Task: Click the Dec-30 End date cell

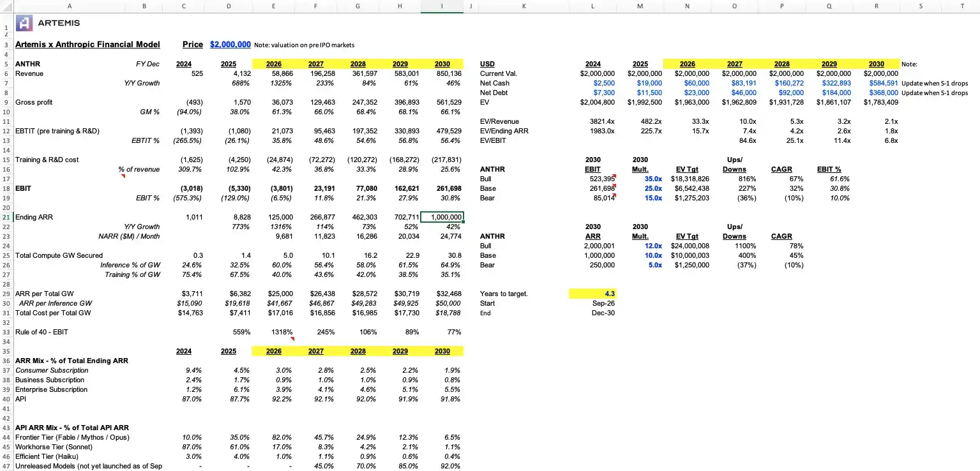Action: 603,313
